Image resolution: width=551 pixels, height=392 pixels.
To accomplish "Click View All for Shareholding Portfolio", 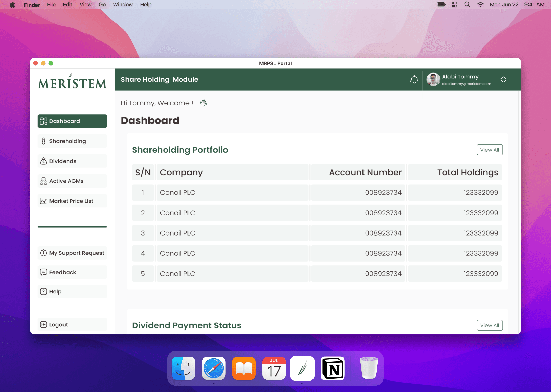I will pos(489,150).
